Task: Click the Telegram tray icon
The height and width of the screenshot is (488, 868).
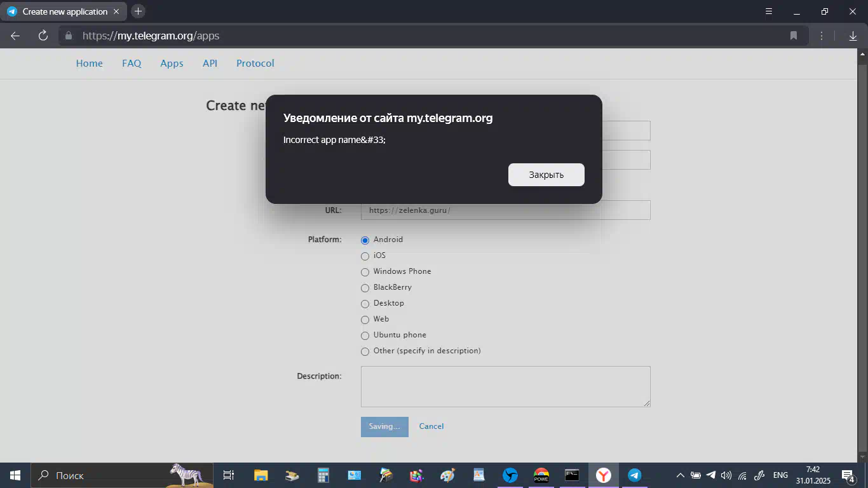Action: click(x=711, y=475)
